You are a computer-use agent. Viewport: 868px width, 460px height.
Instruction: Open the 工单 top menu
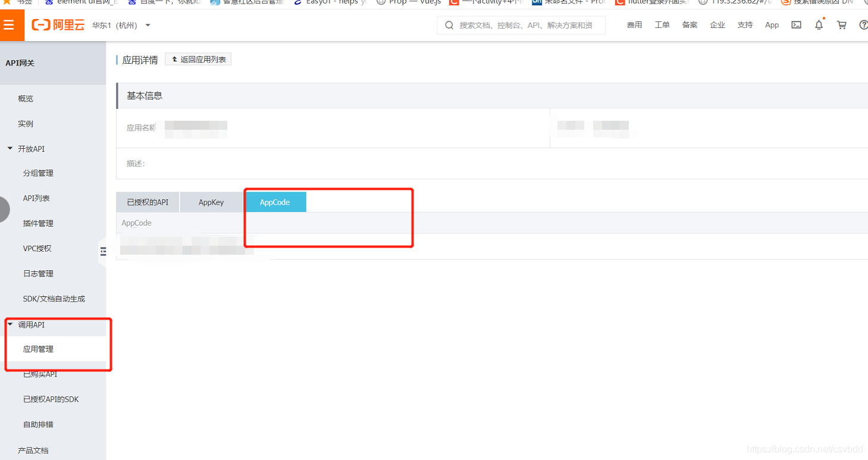(x=662, y=25)
